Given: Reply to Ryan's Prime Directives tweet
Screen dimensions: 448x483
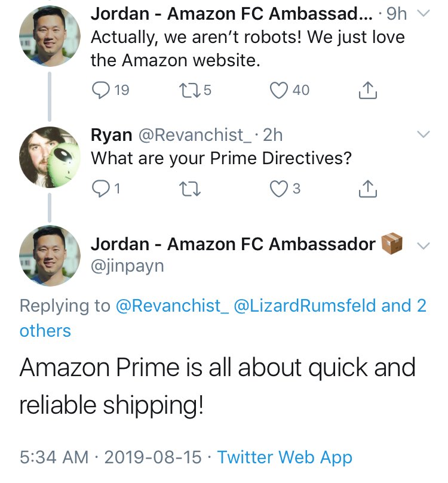Looking at the screenshot, I should click(x=100, y=189).
